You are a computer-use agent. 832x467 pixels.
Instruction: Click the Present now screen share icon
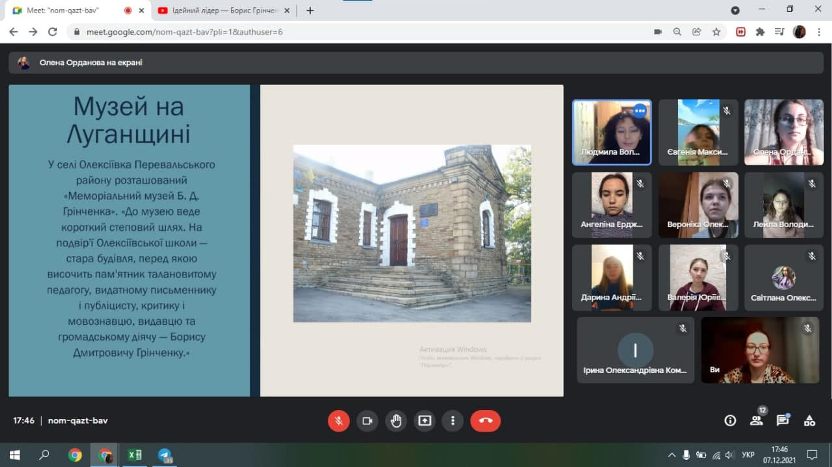coord(425,420)
